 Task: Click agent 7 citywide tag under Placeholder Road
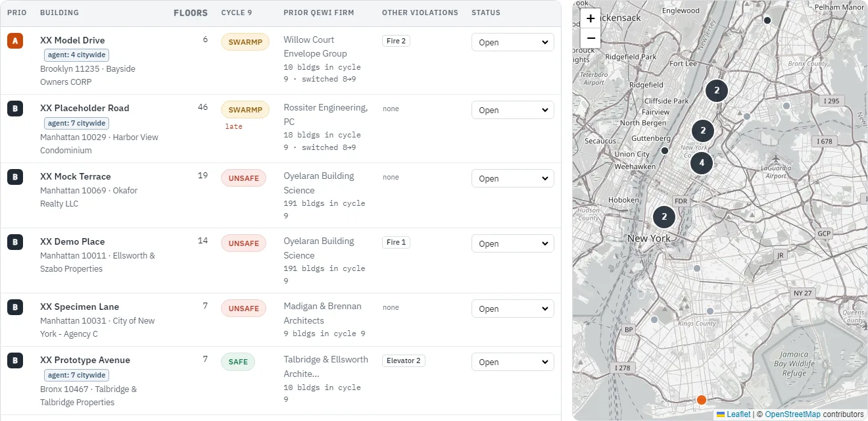(77, 123)
